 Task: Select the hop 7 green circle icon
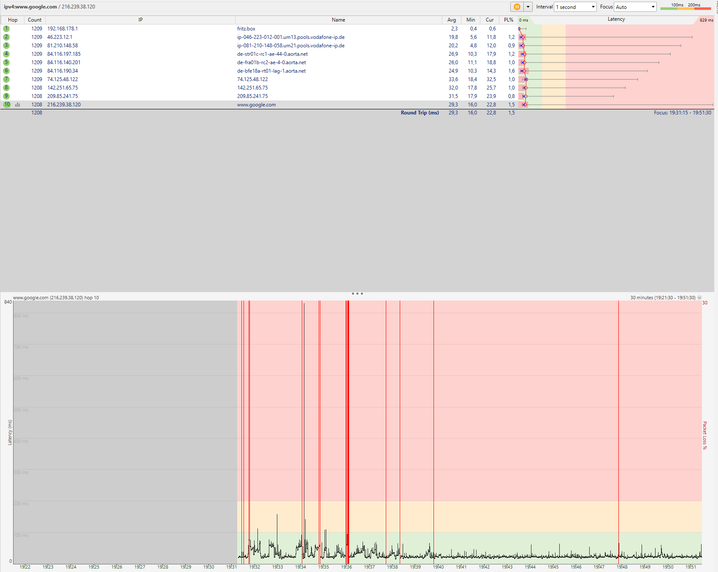(6, 79)
